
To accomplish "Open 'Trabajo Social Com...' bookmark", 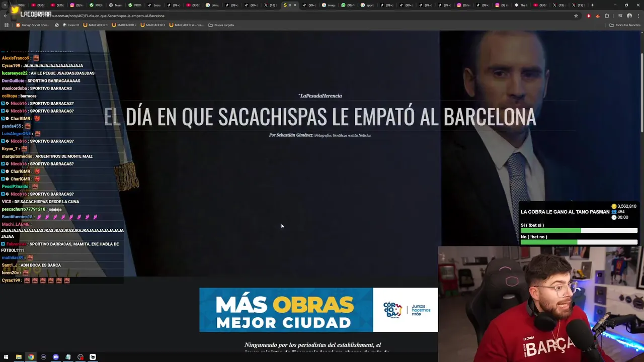I will coord(33,25).
